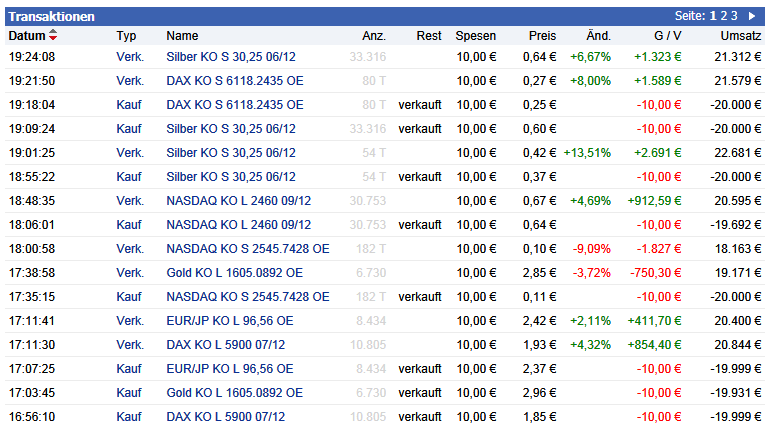
Task: Open DAX KO S 6118.2435 sold 19:21:50
Action: tap(235, 80)
